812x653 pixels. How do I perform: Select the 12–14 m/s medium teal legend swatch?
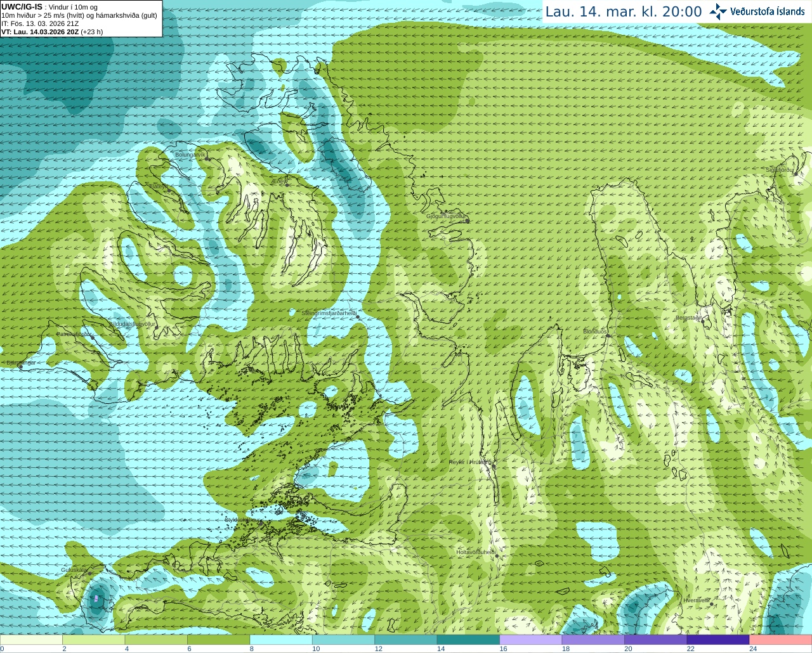[406, 639]
